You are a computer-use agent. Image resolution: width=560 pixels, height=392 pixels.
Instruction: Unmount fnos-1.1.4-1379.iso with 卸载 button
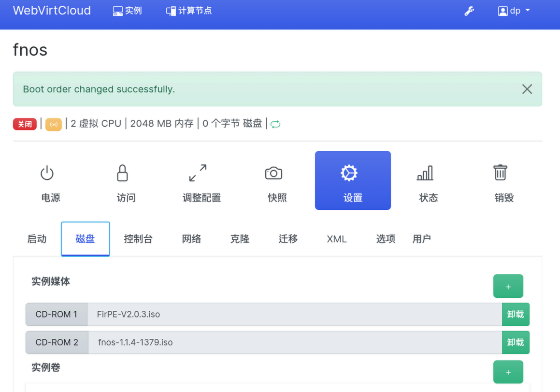[516, 342]
